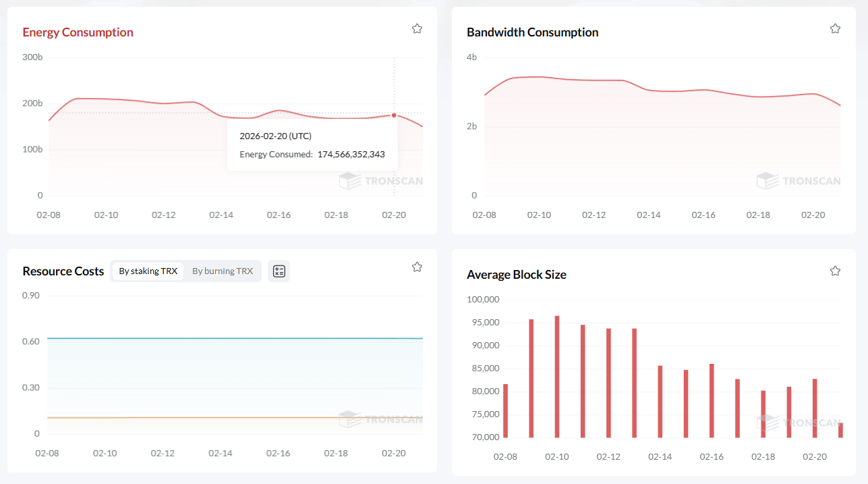Click the Resource Costs favorite star
Image resolution: width=868 pixels, height=484 pixels.
coord(417,267)
